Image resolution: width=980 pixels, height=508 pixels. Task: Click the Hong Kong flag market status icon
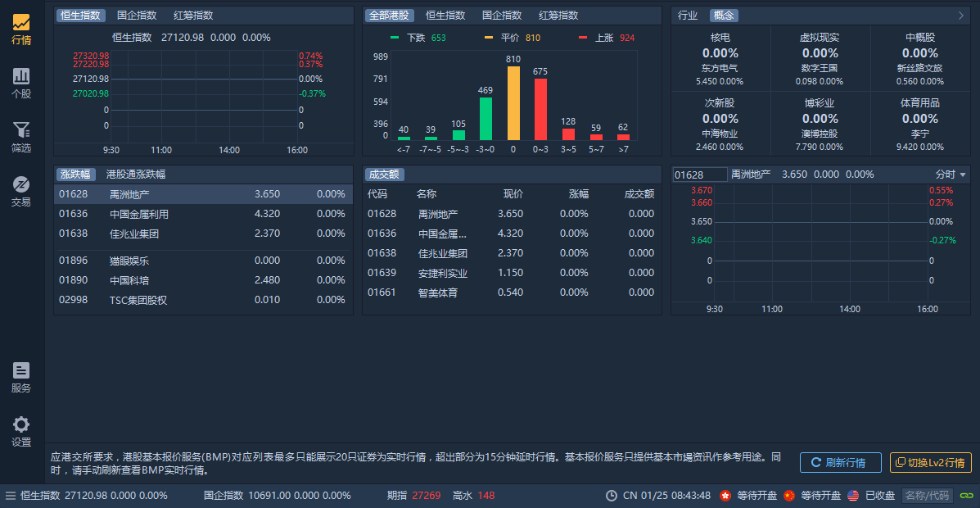[725, 496]
